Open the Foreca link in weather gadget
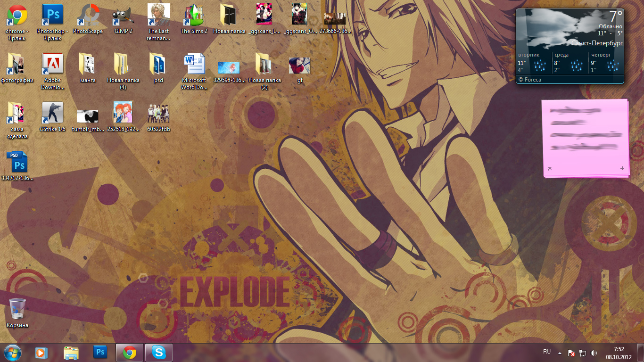The image size is (644, 362). [x=530, y=80]
